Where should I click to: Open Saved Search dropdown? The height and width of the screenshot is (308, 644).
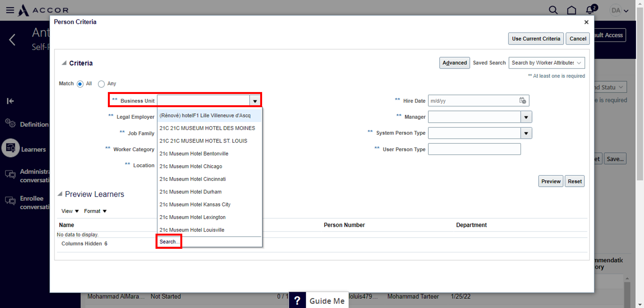(546, 63)
